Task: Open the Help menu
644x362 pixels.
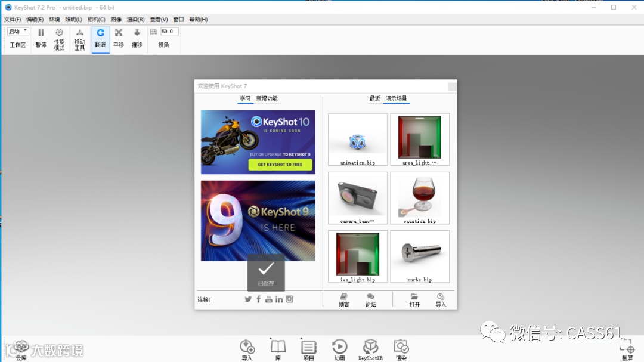Action: [x=199, y=19]
